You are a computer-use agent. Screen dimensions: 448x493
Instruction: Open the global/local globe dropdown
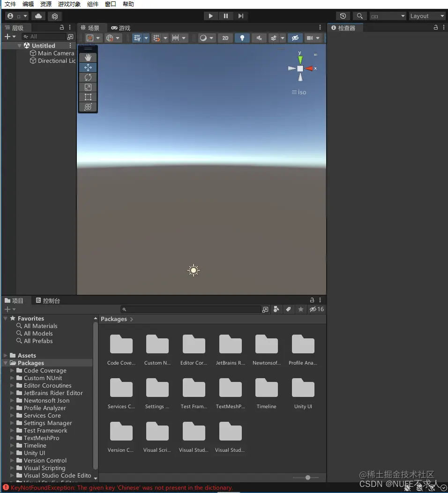coord(113,38)
